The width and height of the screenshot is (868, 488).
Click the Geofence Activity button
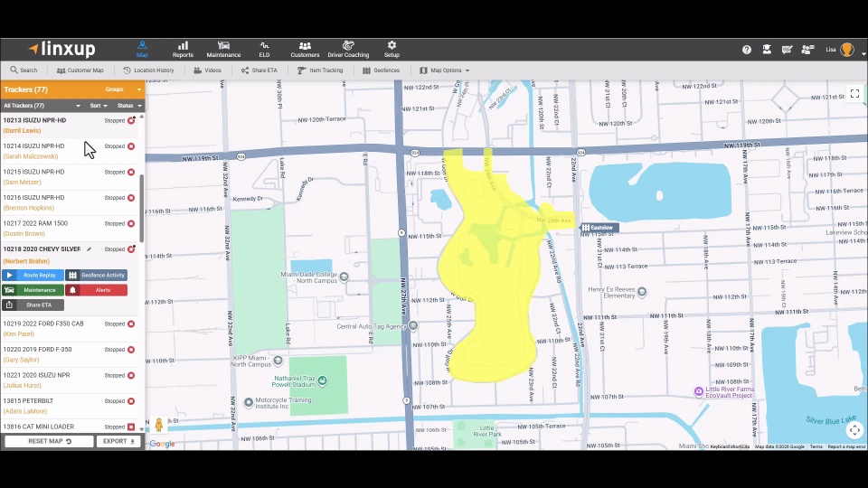click(97, 275)
